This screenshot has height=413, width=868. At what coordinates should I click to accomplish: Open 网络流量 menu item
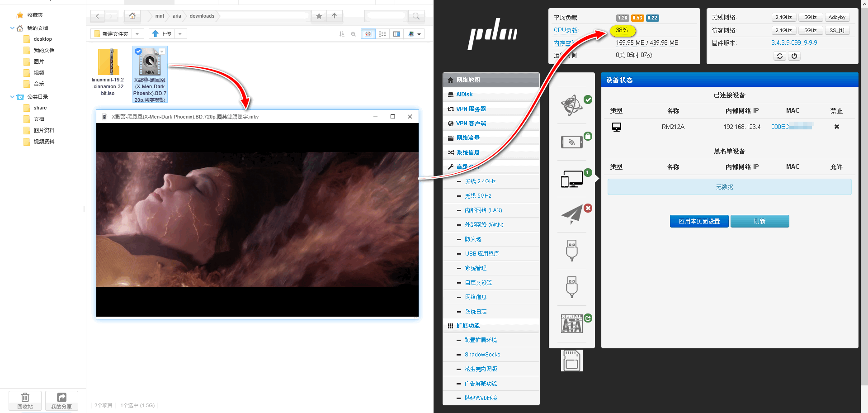491,138
